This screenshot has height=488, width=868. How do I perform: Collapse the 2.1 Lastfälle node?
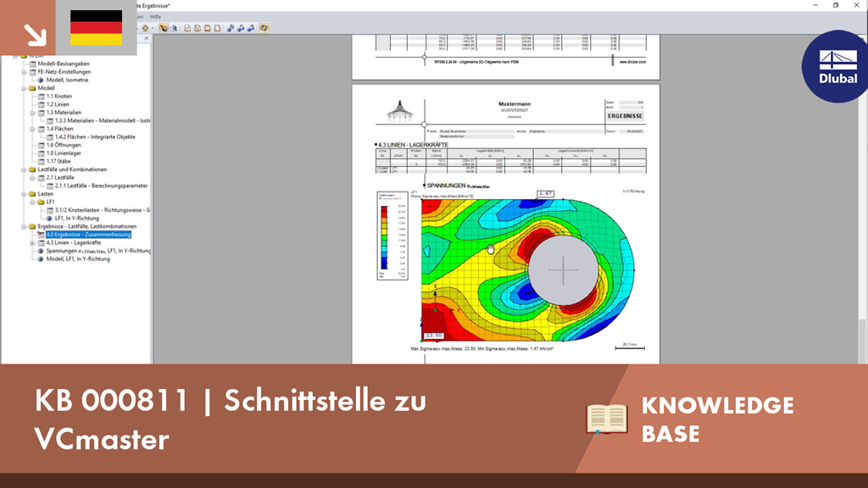tap(32, 178)
